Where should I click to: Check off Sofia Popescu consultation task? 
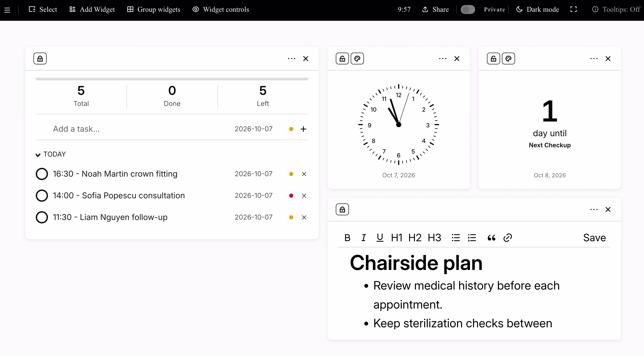click(x=42, y=196)
